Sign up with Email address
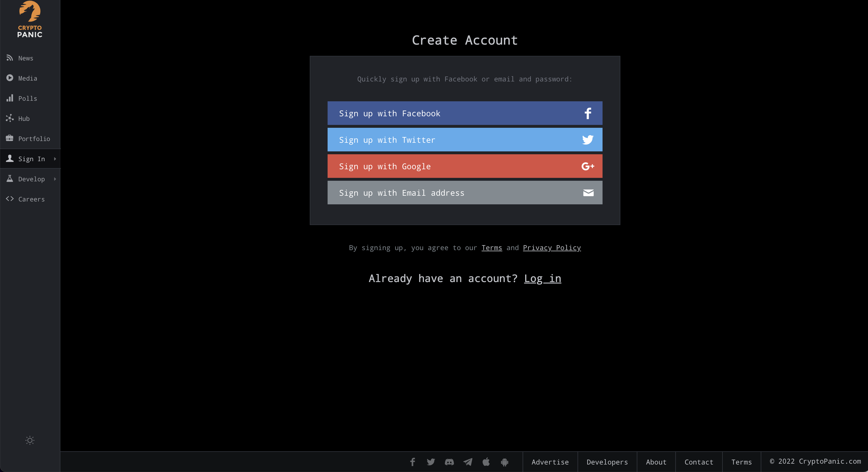Image resolution: width=868 pixels, height=472 pixels. click(465, 193)
